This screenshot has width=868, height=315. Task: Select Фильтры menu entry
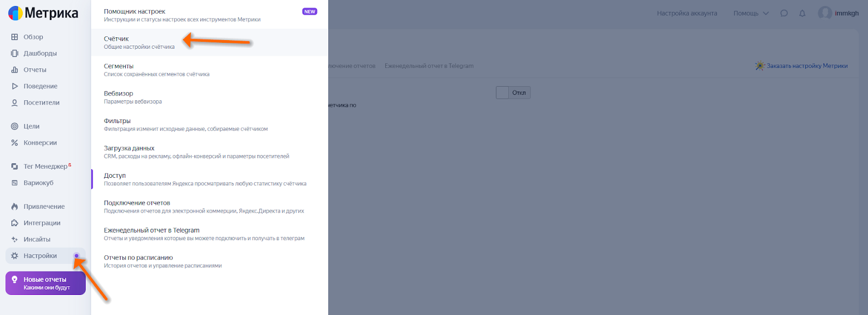(209, 125)
